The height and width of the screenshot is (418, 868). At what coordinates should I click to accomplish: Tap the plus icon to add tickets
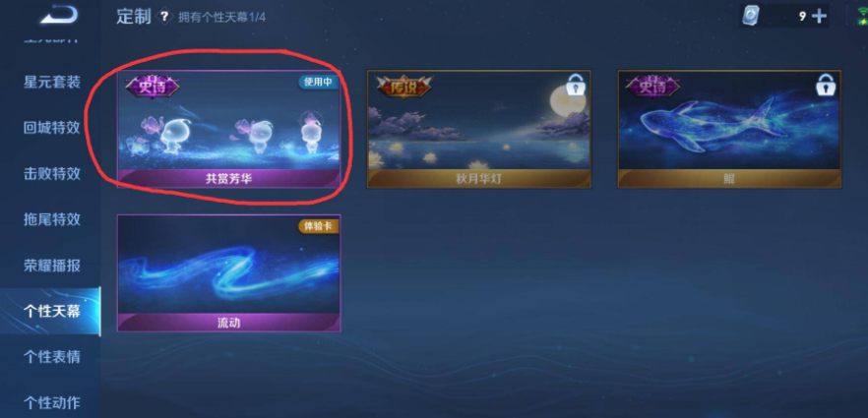tap(819, 16)
